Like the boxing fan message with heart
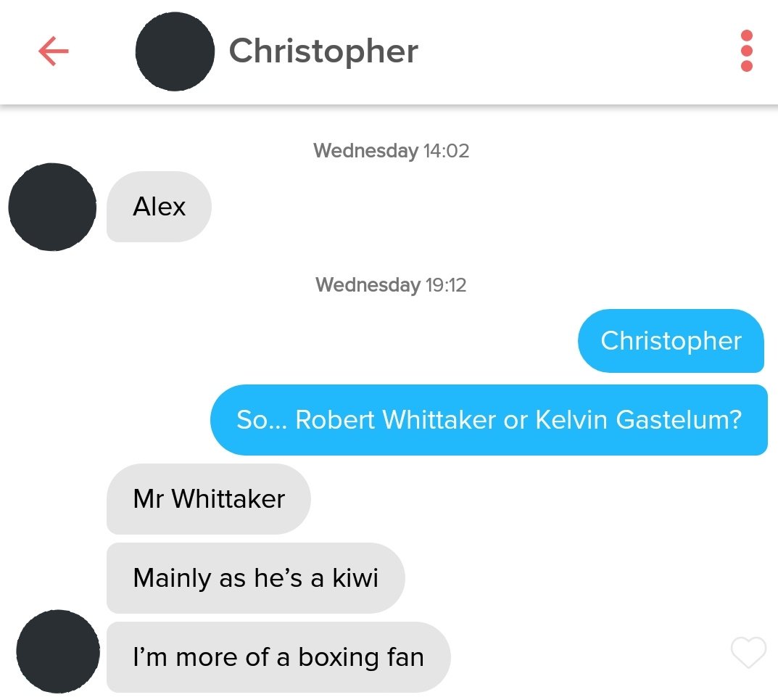778x700 pixels. (x=748, y=652)
